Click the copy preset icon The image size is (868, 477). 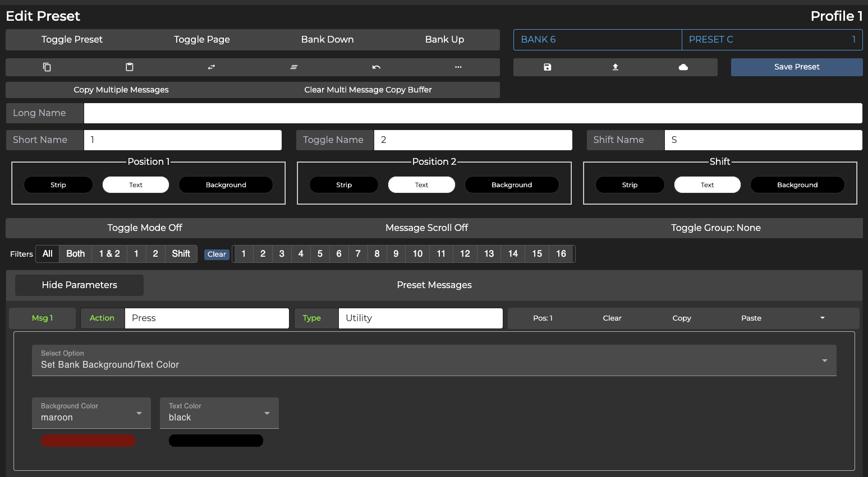47,67
